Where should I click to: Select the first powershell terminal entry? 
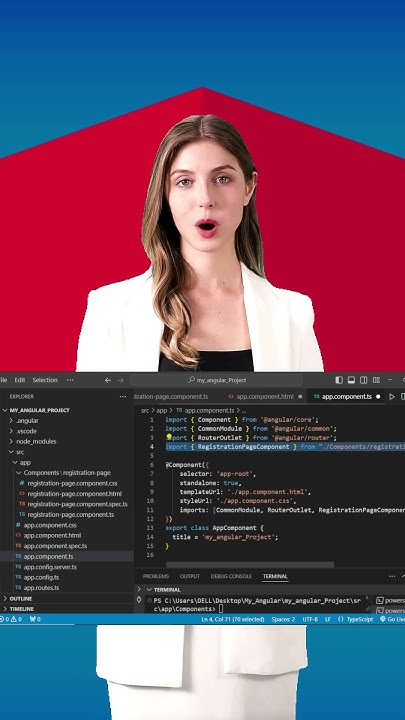(x=390, y=601)
